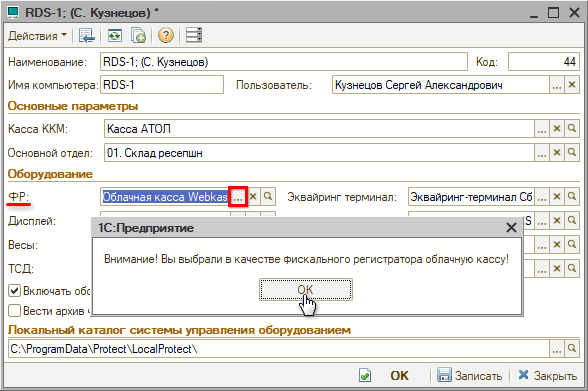Viewport: 588px width, 391px height.
Task: Clear the Основной отдел field
Action: click(557, 153)
